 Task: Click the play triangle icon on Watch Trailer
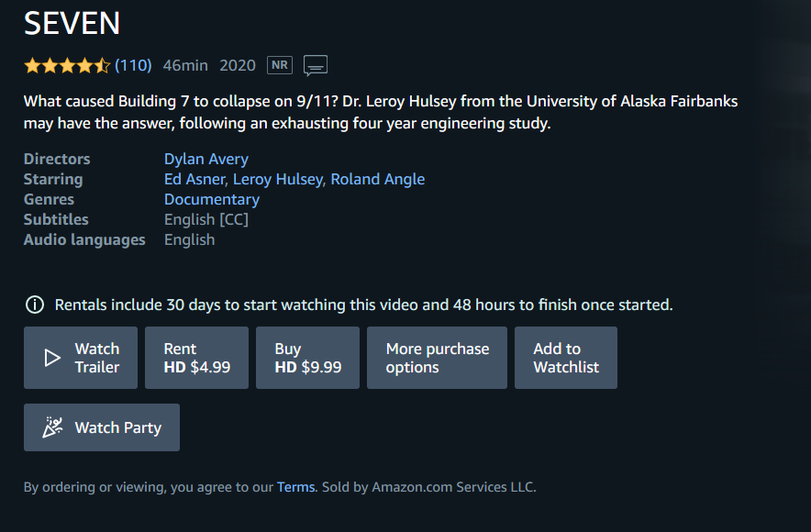pyautogui.click(x=52, y=358)
